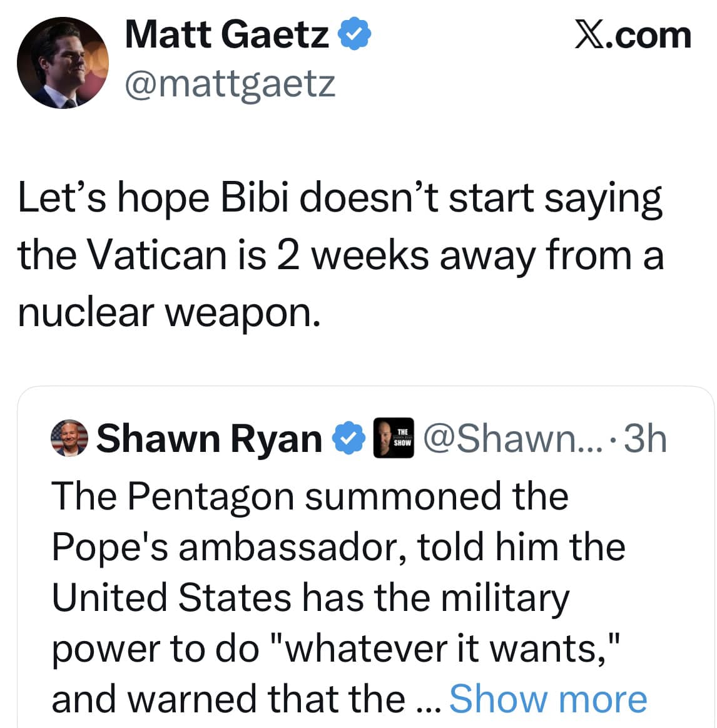Open the Shawn Ryan display name
This screenshot has height=728, width=717.
coord(209,438)
